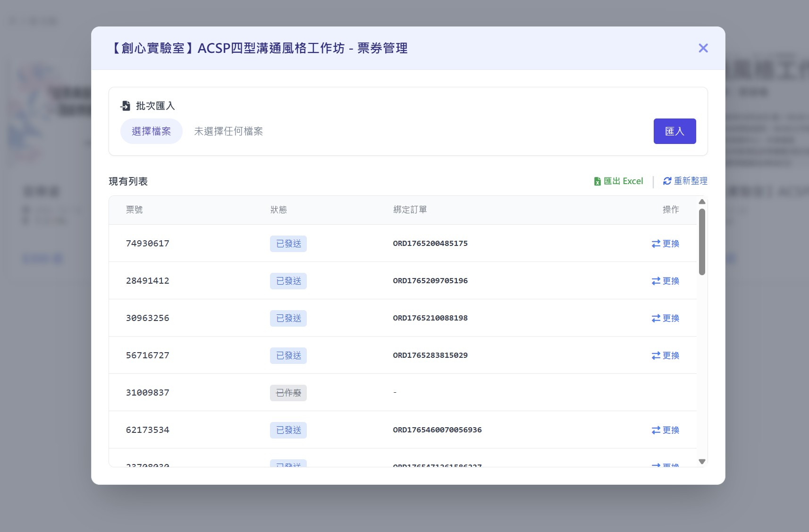Click the scrollbar up arrow
The height and width of the screenshot is (532, 809).
pos(702,202)
